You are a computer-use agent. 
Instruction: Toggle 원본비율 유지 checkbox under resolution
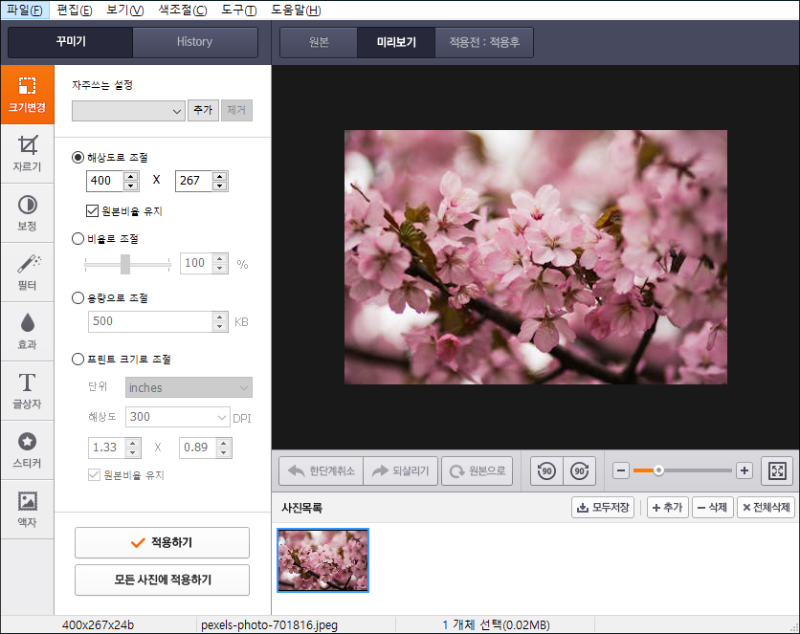[92, 211]
